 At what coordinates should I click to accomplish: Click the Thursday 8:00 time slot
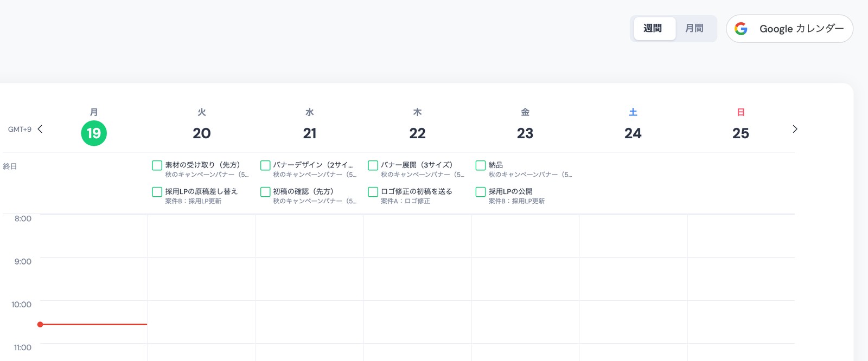[417, 236]
